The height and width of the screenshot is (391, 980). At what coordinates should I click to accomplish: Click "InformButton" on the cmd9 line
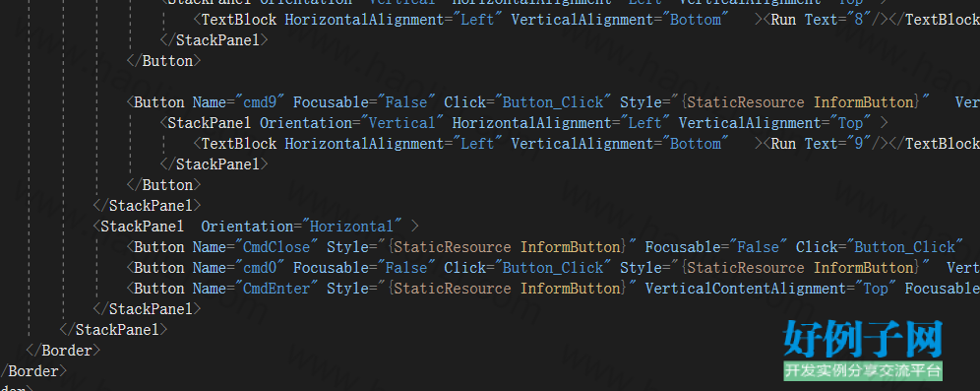863,102
